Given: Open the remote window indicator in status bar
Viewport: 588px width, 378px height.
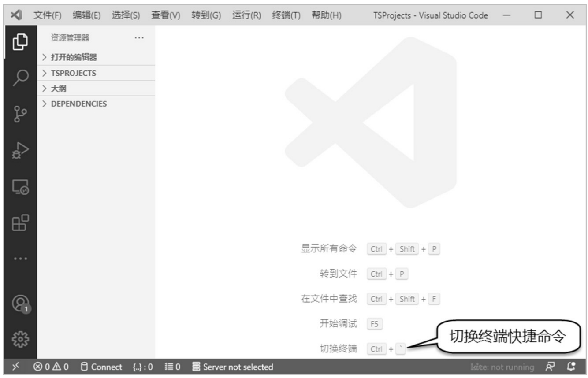Looking at the screenshot, I should click(15, 367).
